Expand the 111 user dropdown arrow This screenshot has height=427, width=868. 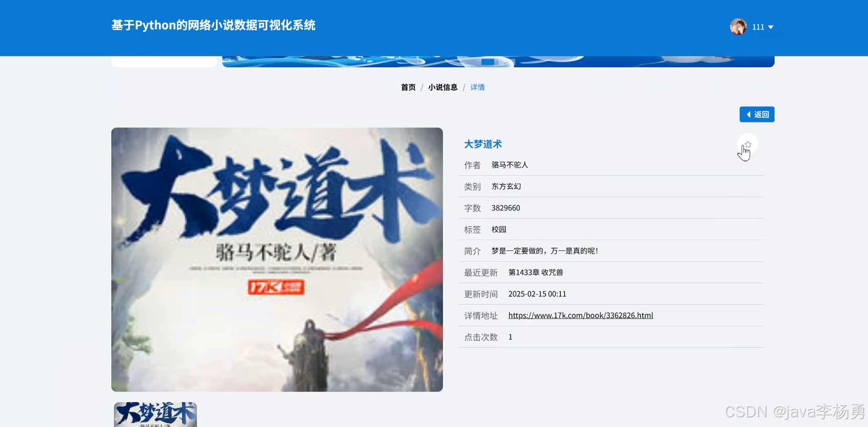pyautogui.click(x=771, y=27)
